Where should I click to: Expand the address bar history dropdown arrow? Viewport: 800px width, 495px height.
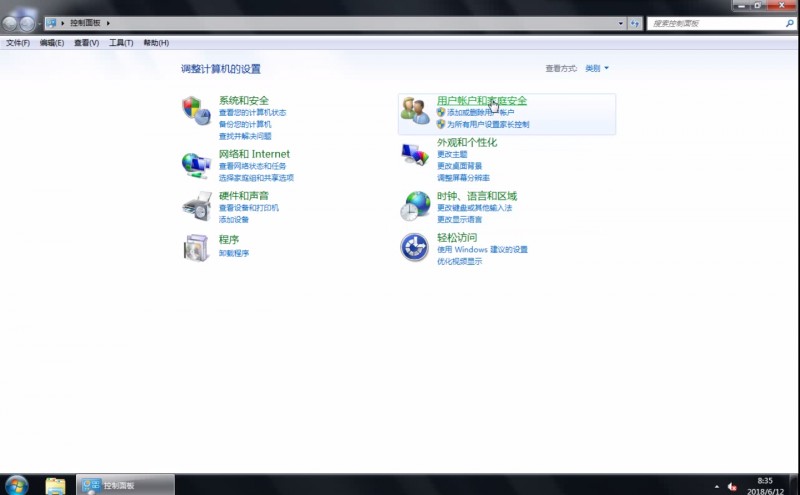(x=621, y=23)
